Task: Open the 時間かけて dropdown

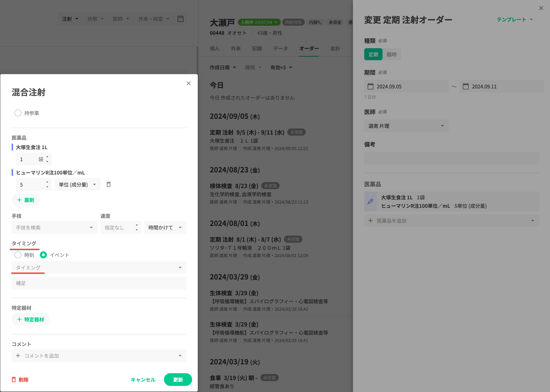Action: [x=165, y=227]
